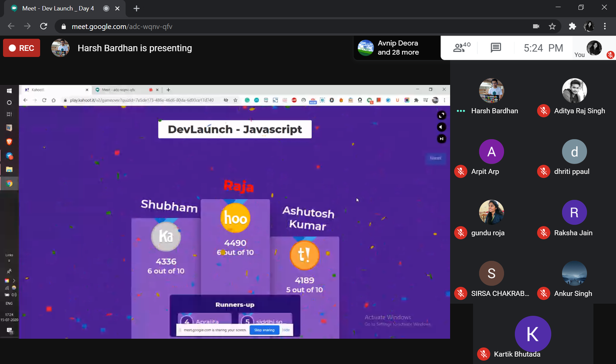
Task: Open the Meet chat panel
Action: pyautogui.click(x=495, y=48)
